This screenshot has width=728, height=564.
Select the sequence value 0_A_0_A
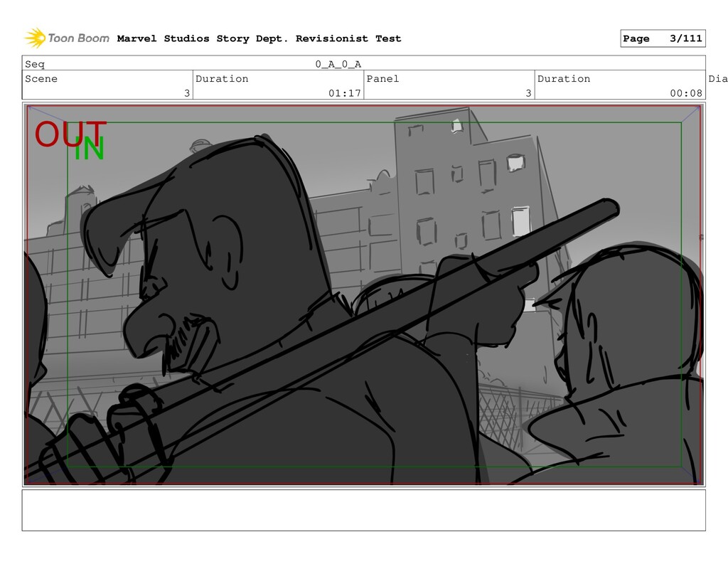pos(338,64)
